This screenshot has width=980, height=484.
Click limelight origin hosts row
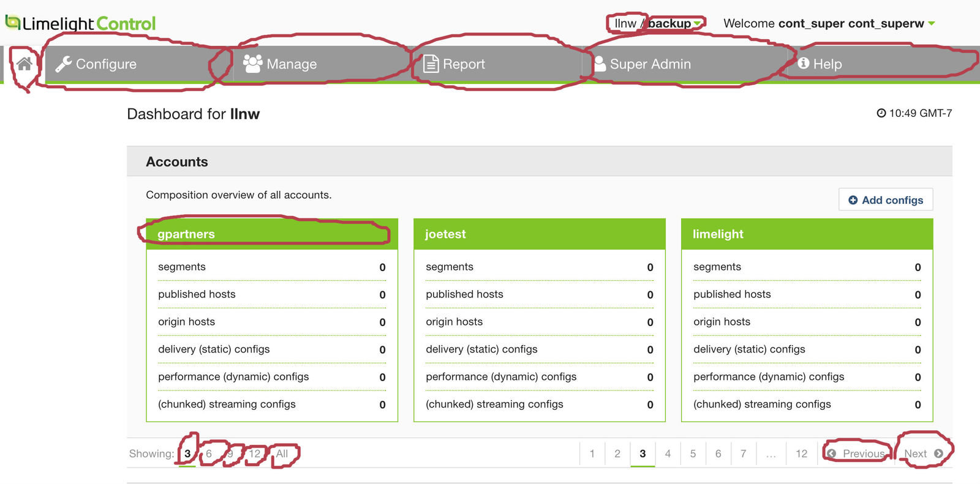(x=807, y=322)
